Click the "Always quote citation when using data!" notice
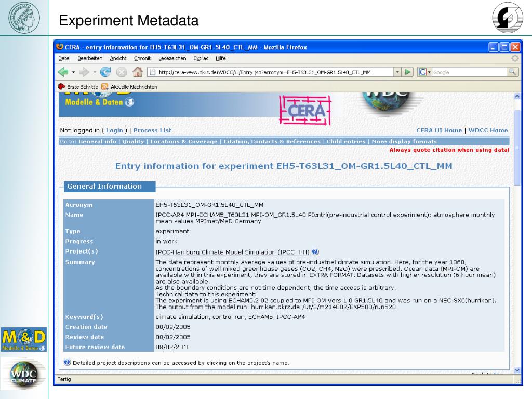The width and height of the screenshot is (532, 399). (449, 150)
